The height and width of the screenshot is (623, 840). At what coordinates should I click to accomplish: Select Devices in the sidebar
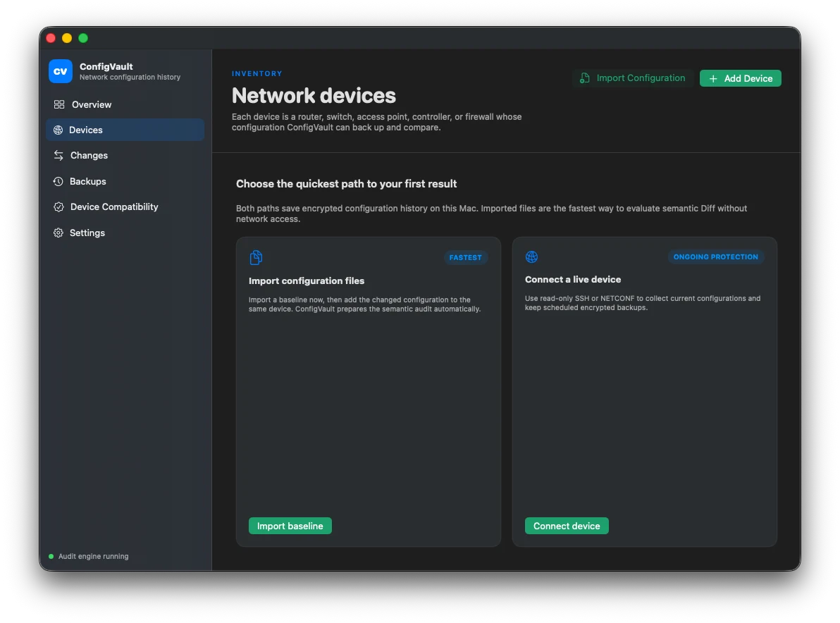125,130
